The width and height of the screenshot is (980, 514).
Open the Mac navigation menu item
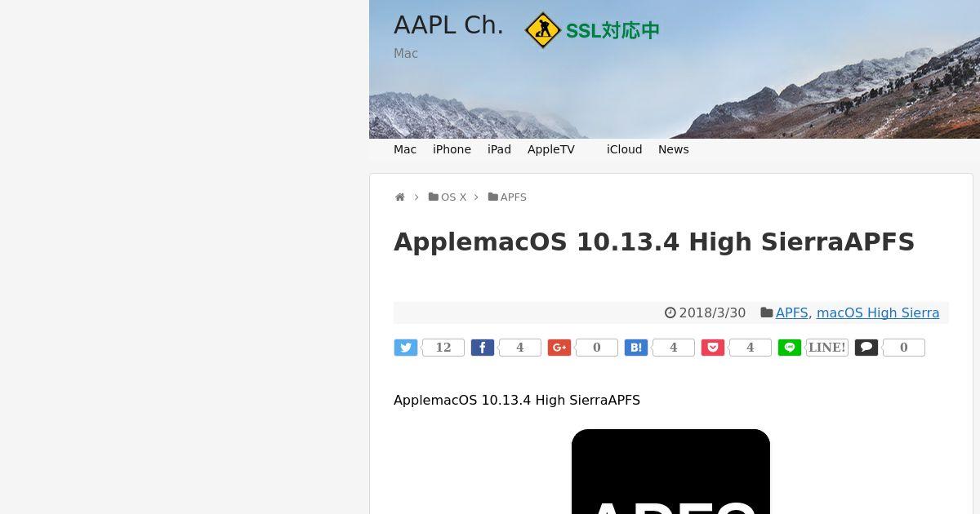click(x=405, y=149)
